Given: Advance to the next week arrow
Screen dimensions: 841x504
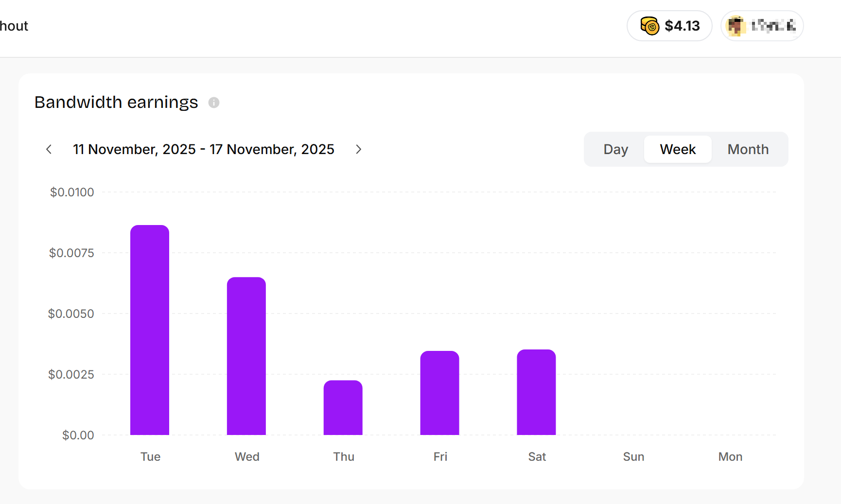Looking at the screenshot, I should tap(358, 149).
